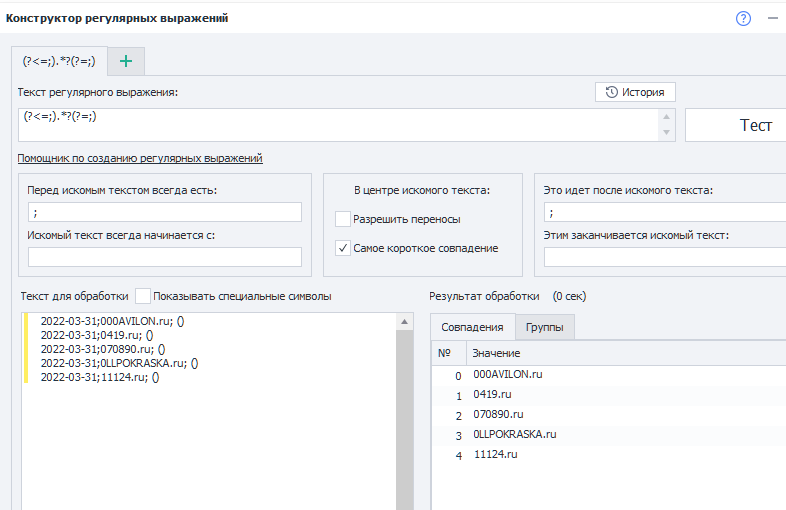Image resolution: width=786 pixels, height=510 pixels.
Task: Open the regex creation helper link
Action: click(140, 158)
